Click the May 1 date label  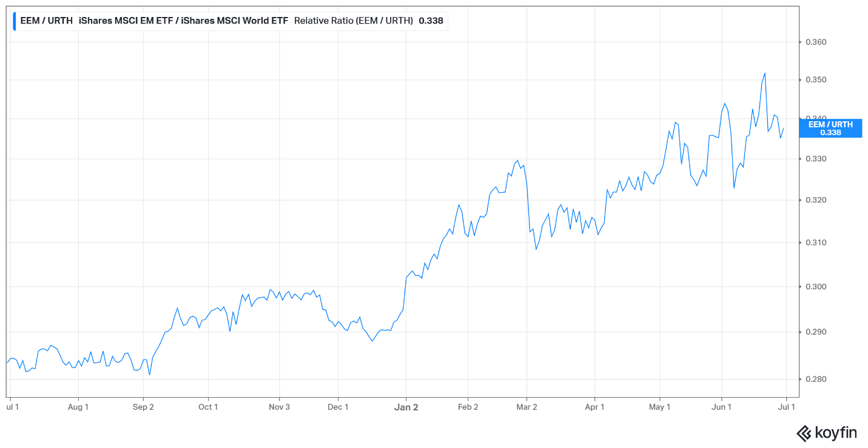pos(659,407)
